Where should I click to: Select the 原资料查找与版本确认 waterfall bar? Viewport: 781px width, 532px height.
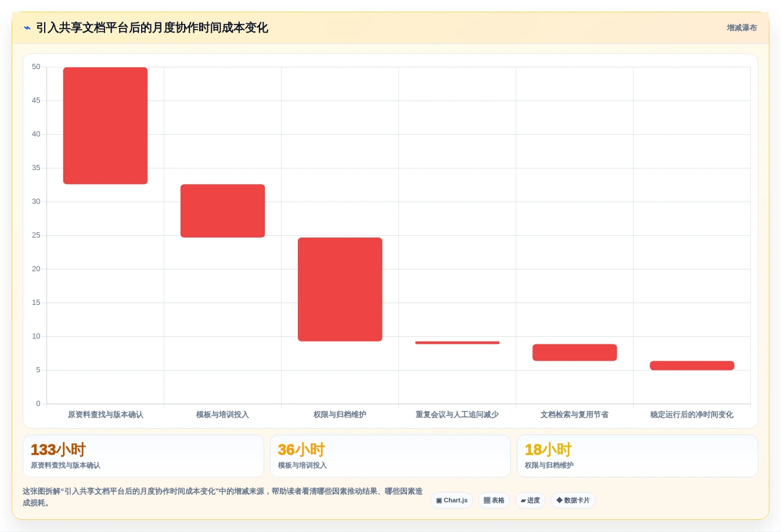click(105, 125)
